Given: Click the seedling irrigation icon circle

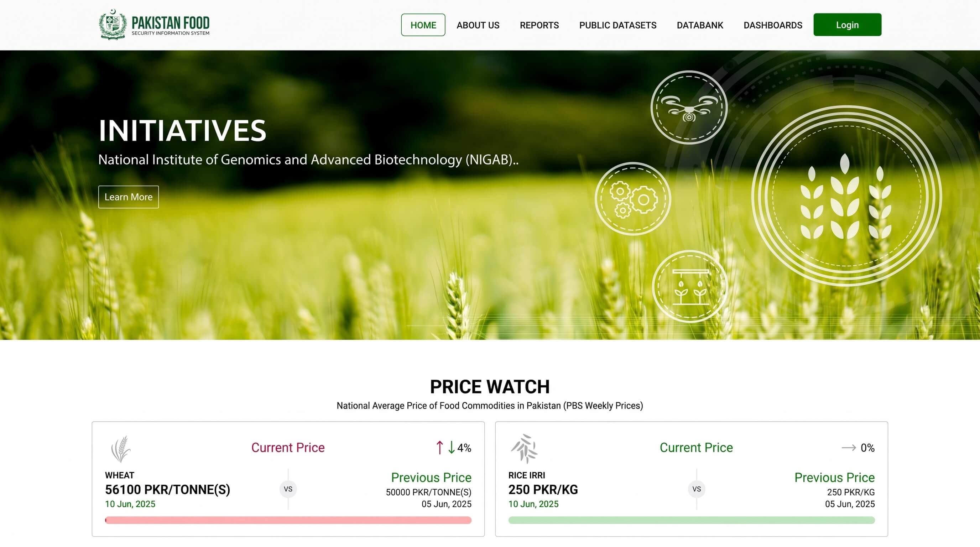Looking at the screenshot, I should pos(690,286).
